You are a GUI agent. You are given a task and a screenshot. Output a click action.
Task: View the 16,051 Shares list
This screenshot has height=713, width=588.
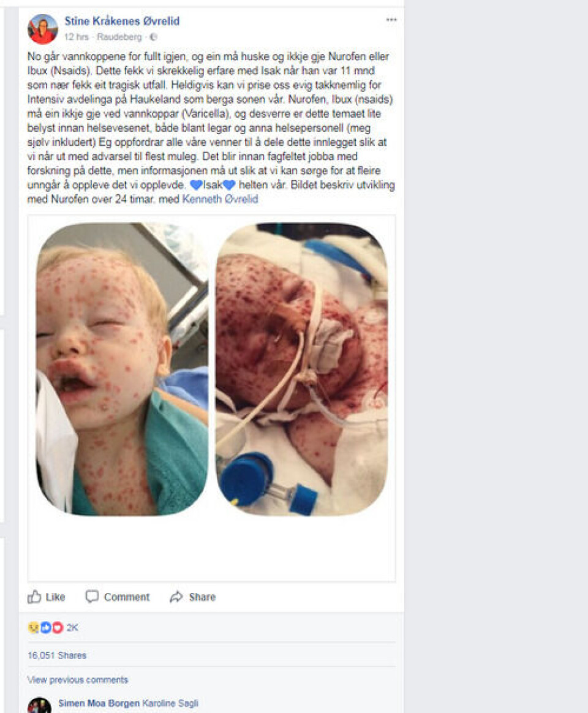point(57,655)
